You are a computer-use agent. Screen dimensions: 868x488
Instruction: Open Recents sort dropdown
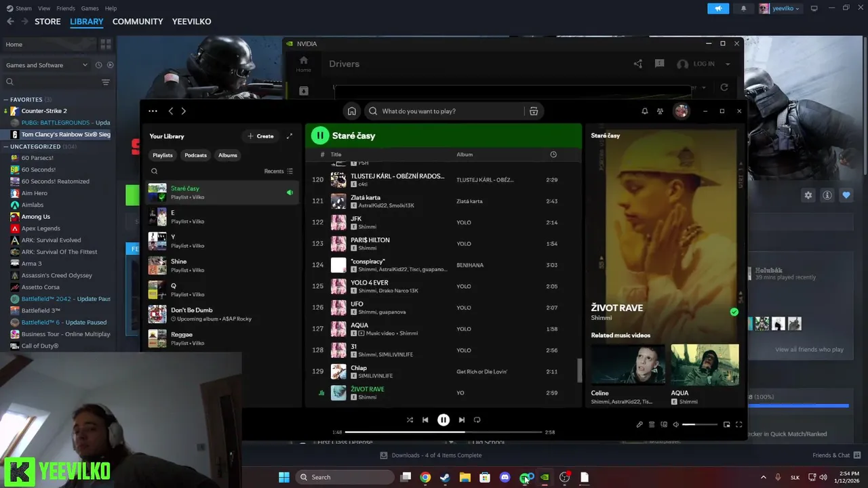pyautogui.click(x=279, y=171)
